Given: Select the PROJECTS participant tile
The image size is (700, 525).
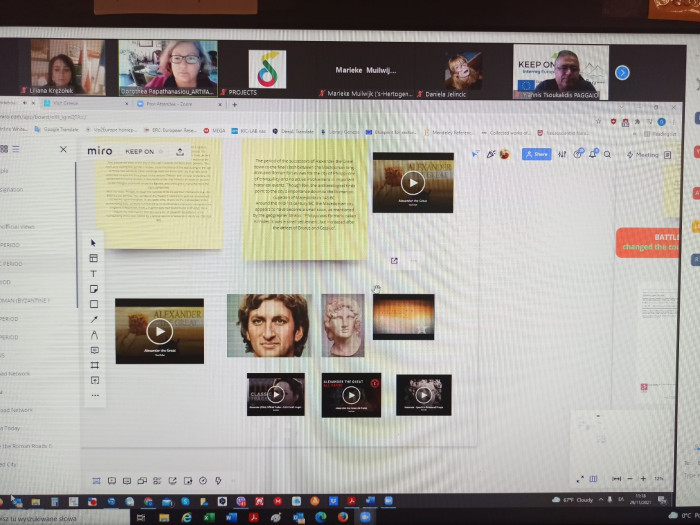Looking at the screenshot, I should coord(267,68).
